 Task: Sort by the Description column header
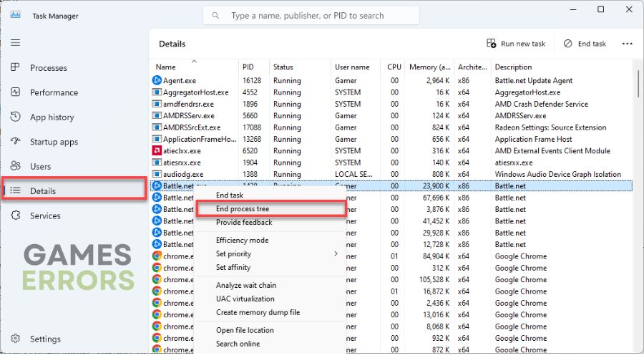click(x=513, y=67)
